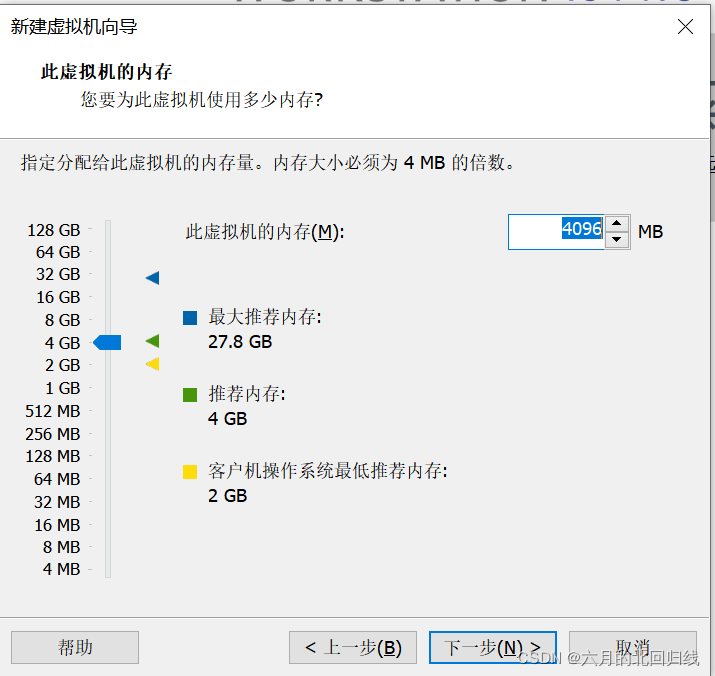Click the 此虚拟机的内存(M): label

[265, 232]
